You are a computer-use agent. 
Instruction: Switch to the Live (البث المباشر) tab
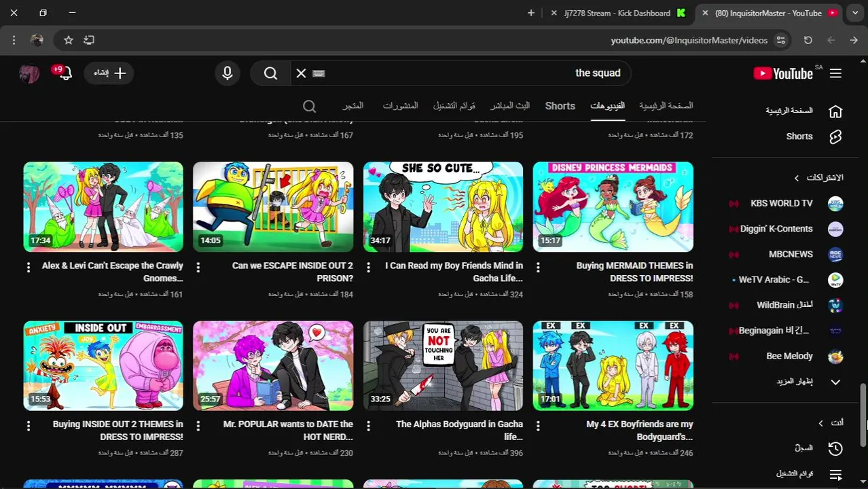510,106
